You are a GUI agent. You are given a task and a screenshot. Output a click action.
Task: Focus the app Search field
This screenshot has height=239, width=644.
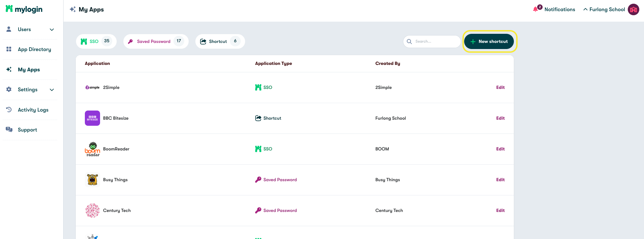(432, 41)
